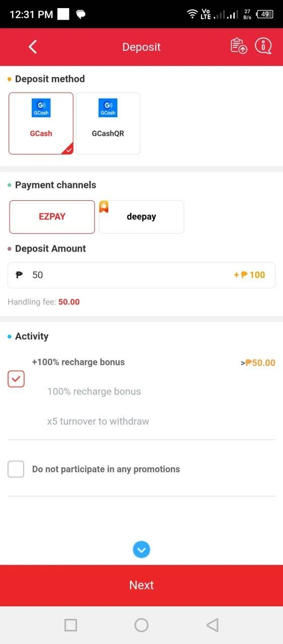The width and height of the screenshot is (283, 644).
Task: Open the help info chat icon
Action: (263, 46)
